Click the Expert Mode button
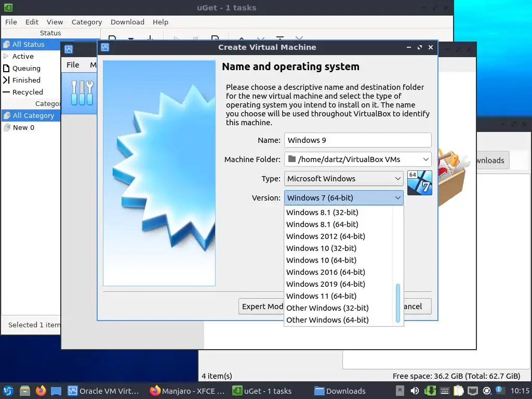The image size is (532, 399). pyautogui.click(x=262, y=307)
